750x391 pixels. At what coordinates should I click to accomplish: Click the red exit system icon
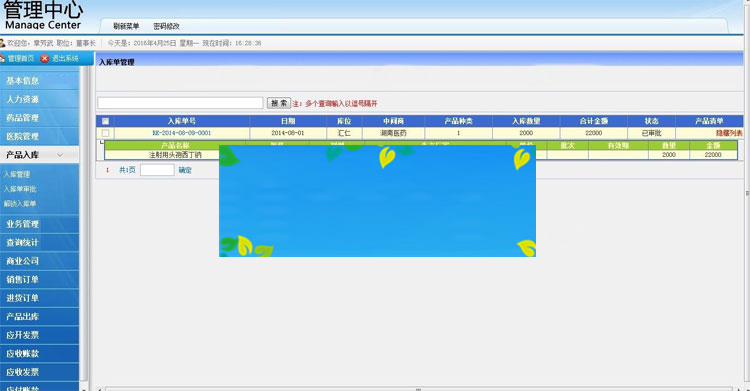44,58
